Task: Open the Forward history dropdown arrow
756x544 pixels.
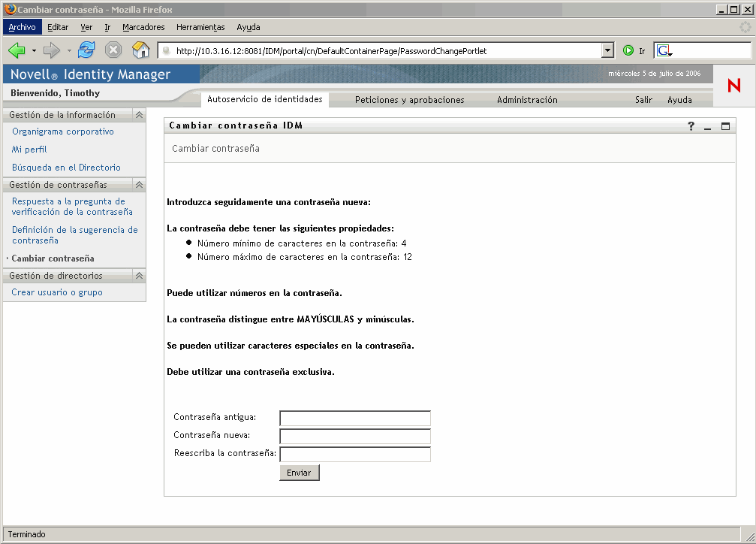Action: coord(69,50)
